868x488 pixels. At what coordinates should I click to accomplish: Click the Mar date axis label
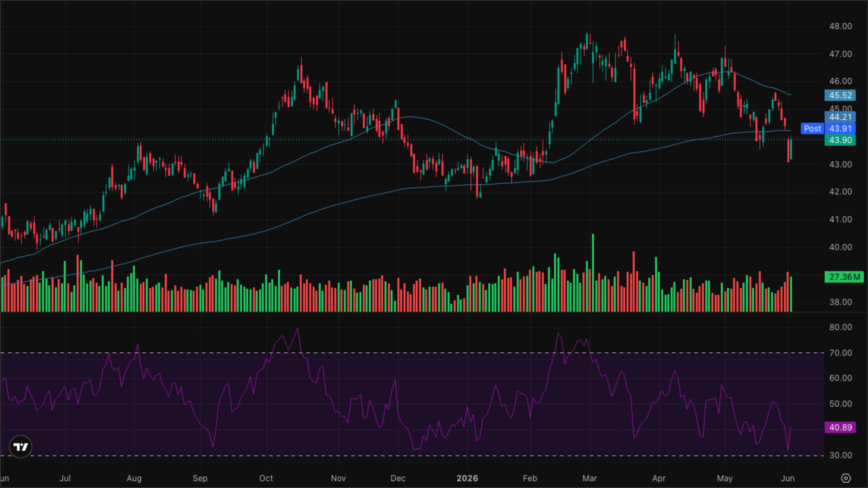589,478
